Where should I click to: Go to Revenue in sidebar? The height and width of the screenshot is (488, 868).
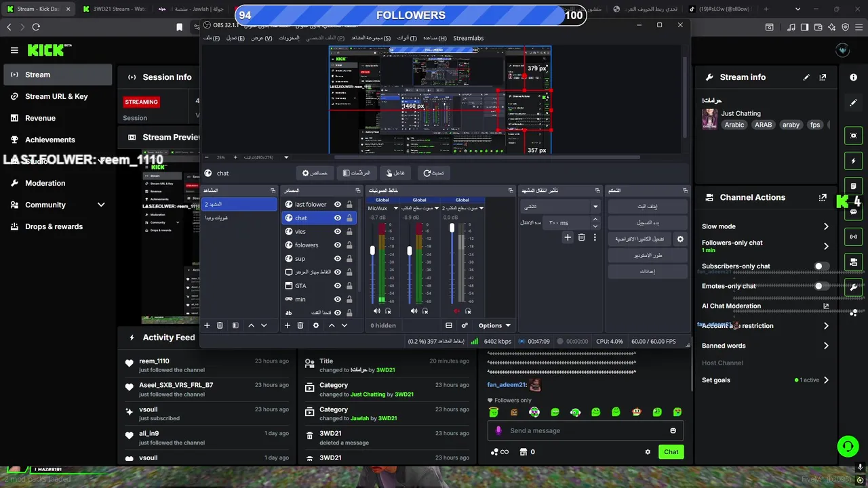[x=40, y=118]
